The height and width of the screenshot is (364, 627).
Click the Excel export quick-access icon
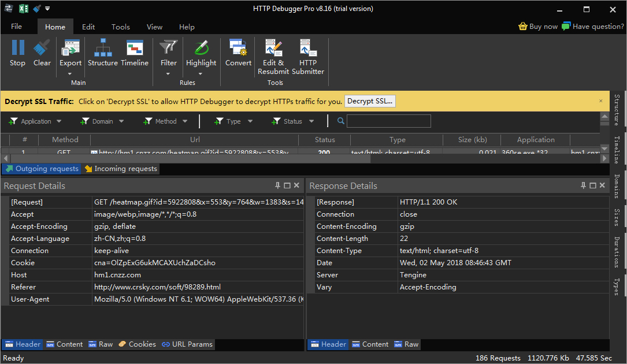(x=24, y=9)
